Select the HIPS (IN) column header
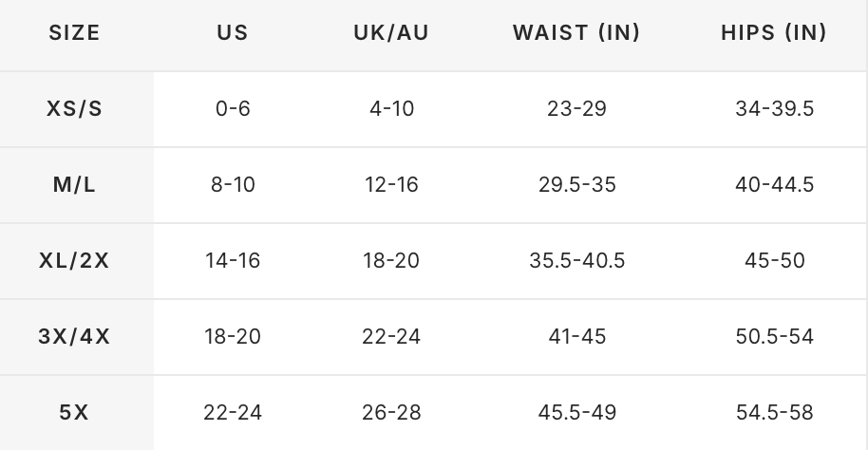Viewport: 868px width, 450px height. click(x=774, y=32)
